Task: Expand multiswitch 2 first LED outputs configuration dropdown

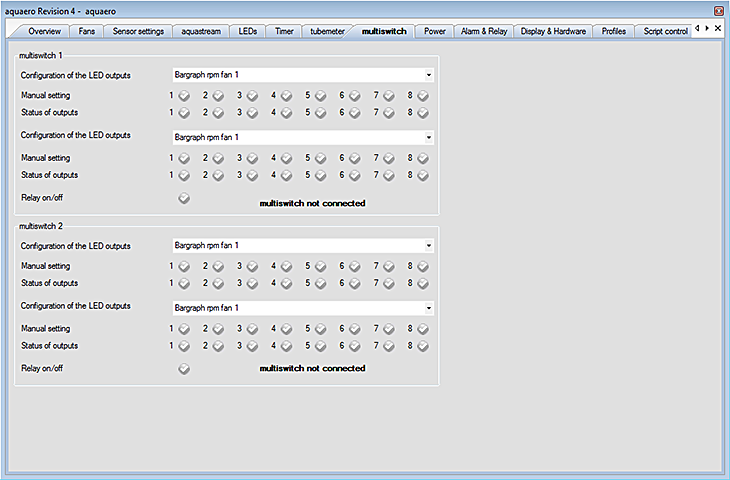Action: [428, 245]
